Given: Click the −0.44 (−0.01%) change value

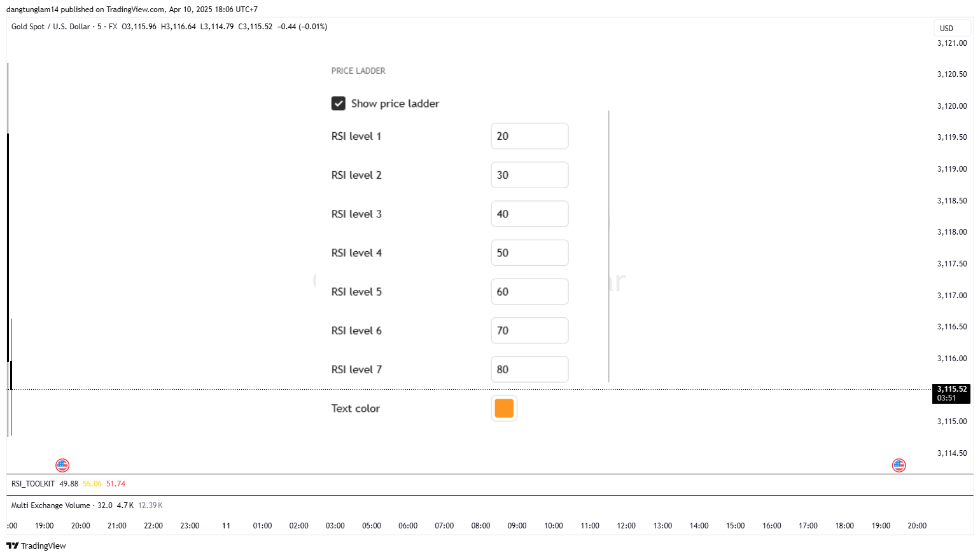Looking at the screenshot, I should click(302, 27).
